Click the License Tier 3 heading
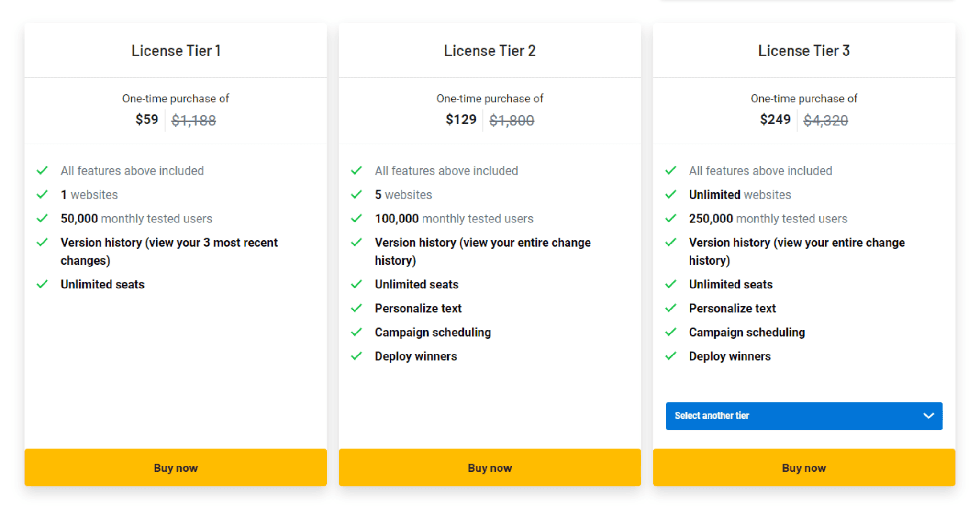Image resolution: width=980 pixels, height=510 pixels. (x=804, y=51)
